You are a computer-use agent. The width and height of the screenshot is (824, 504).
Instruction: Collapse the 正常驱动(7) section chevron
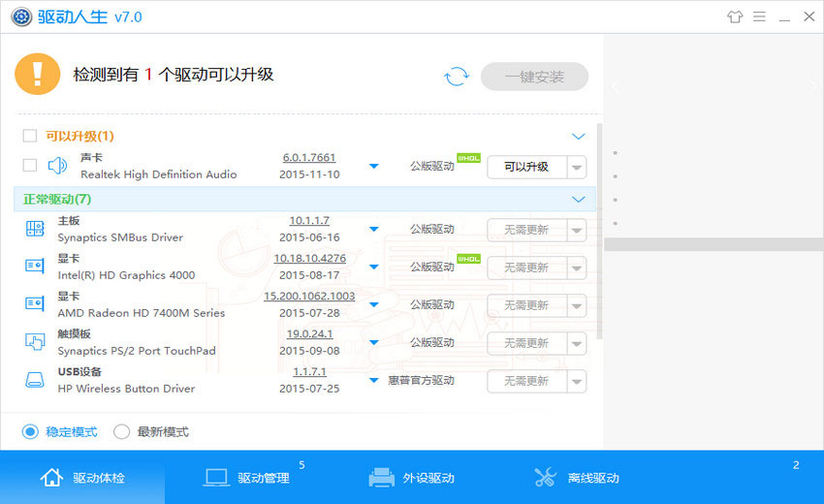(x=578, y=200)
